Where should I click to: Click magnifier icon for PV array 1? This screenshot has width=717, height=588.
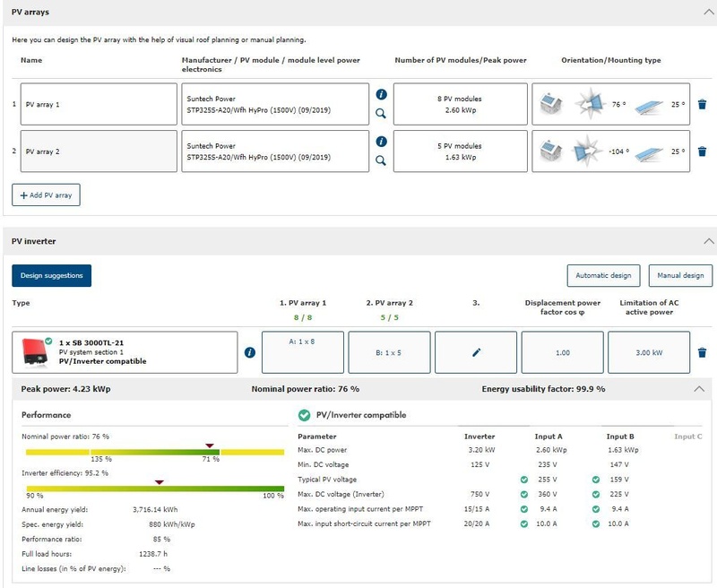381,114
